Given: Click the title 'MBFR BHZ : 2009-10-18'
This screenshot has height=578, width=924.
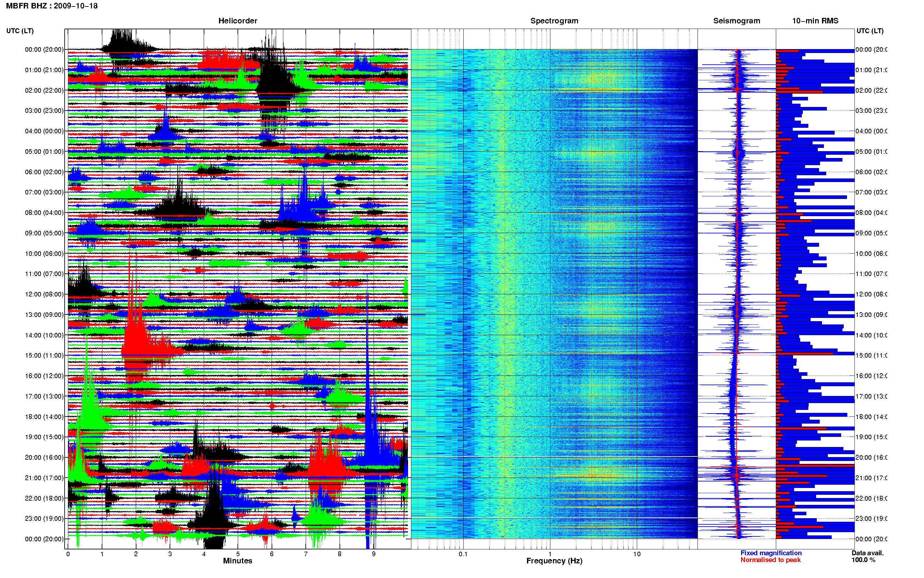Looking at the screenshot, I should (52, 6).
